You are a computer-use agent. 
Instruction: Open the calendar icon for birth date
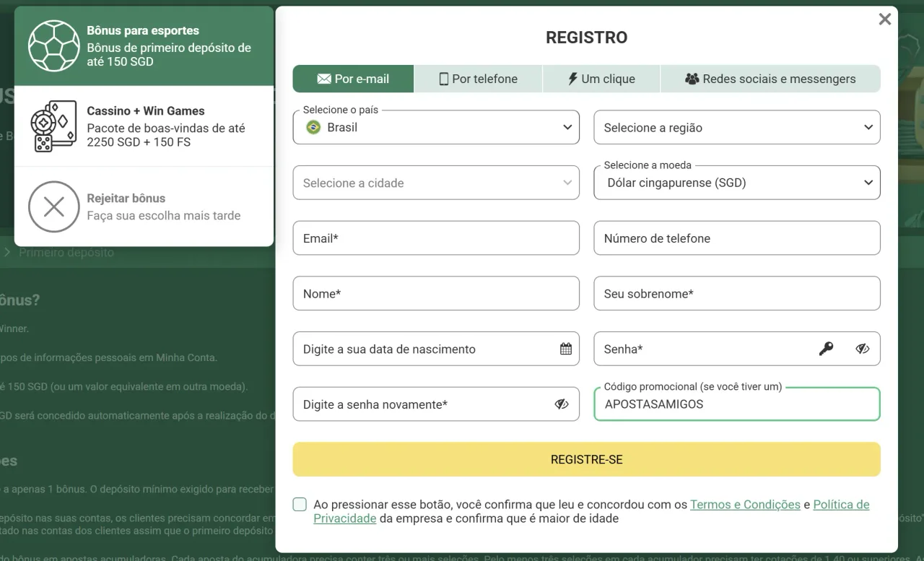tap(566, 349)
